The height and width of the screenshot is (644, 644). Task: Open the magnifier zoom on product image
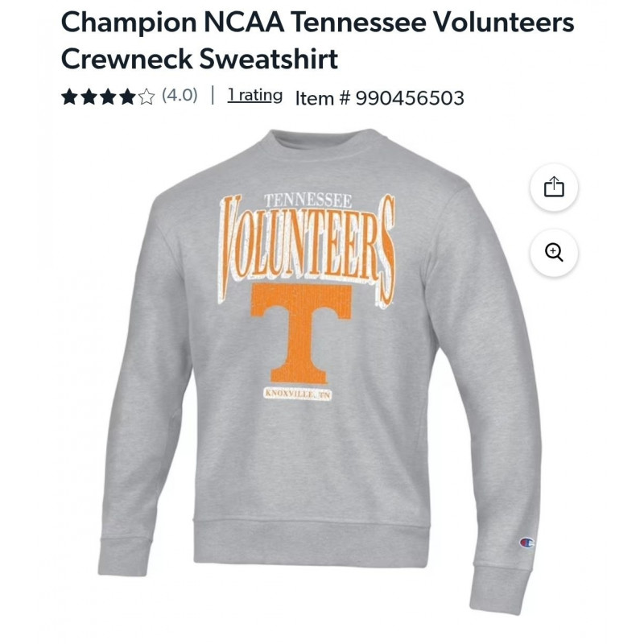(554, 253)
